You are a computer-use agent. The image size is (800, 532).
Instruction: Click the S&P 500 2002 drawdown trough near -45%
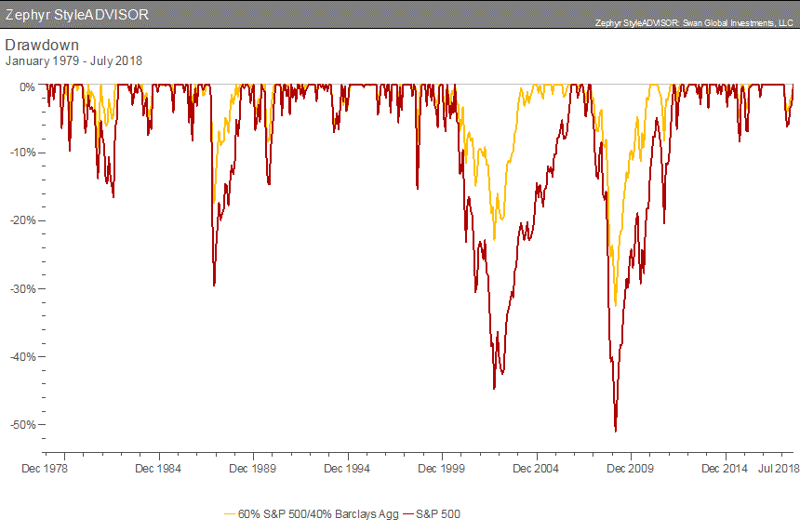[494, 388]
